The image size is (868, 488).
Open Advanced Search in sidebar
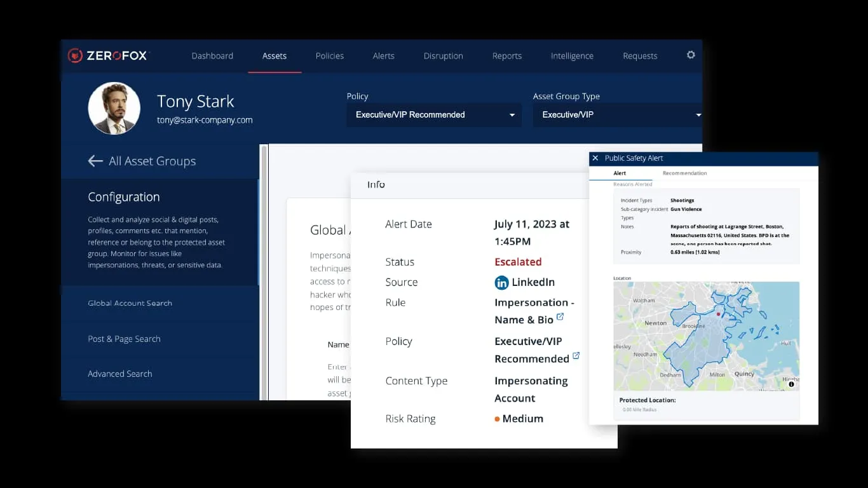point(120,374)
